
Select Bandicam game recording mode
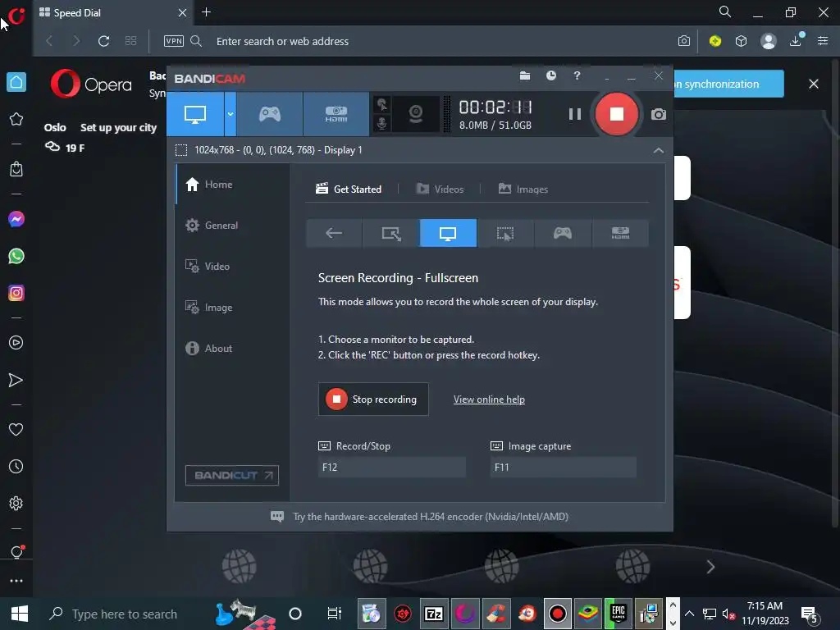tap(269, 114)
